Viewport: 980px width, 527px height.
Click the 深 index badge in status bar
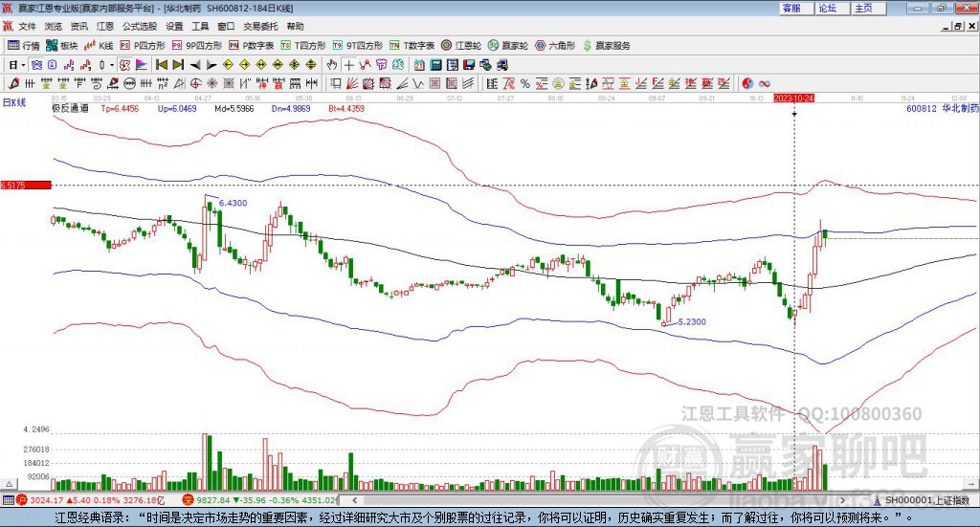(189, 500)
